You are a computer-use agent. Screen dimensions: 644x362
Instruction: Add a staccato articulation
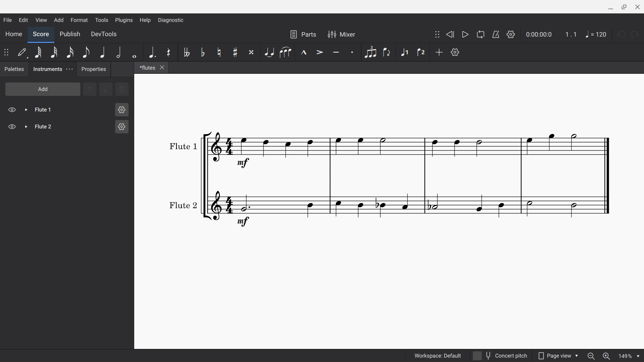point(353,52)
